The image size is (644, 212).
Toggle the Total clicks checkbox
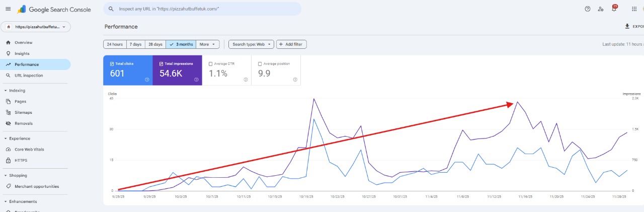(112, 64)
